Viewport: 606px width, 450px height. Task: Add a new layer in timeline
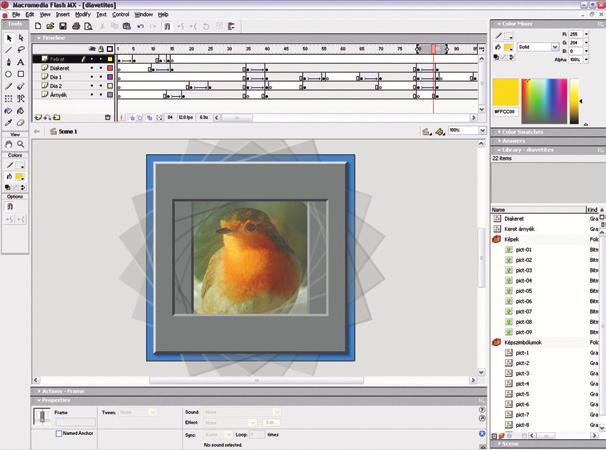click(38, 118)
